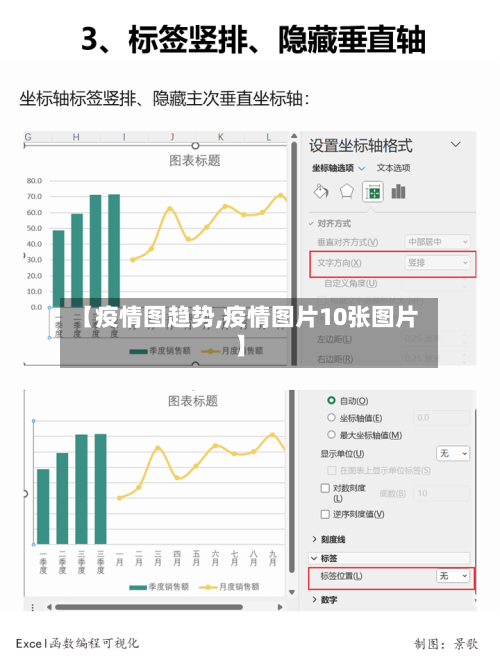Open the Effects pentagon icon

point(346,192)
